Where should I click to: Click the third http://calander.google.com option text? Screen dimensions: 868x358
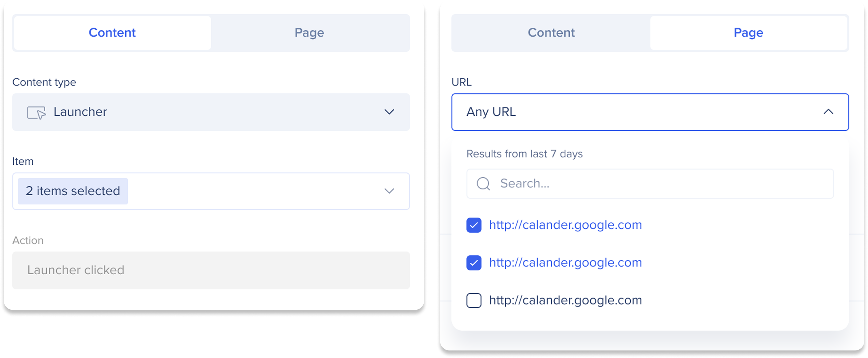pos(565,300)
